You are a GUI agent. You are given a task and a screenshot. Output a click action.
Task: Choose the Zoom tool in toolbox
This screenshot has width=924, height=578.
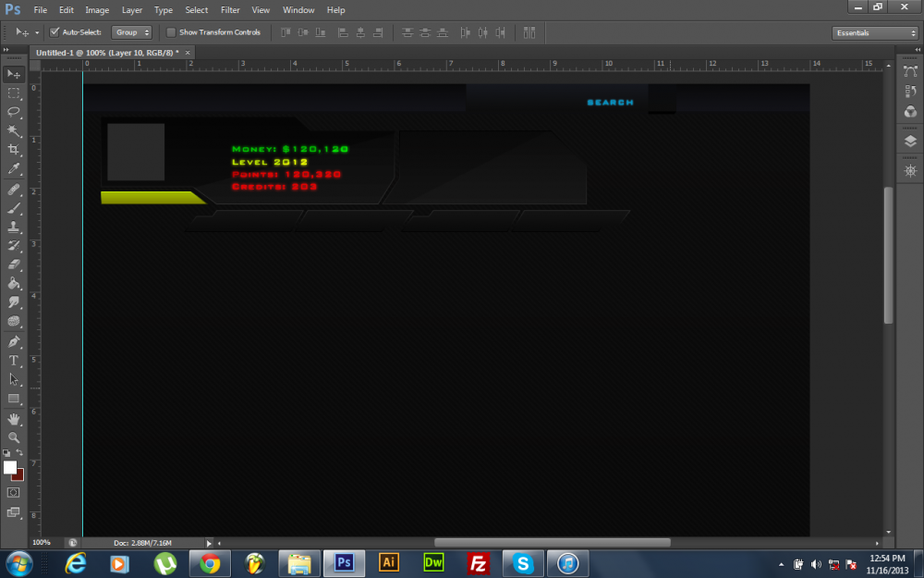[14, 437]
